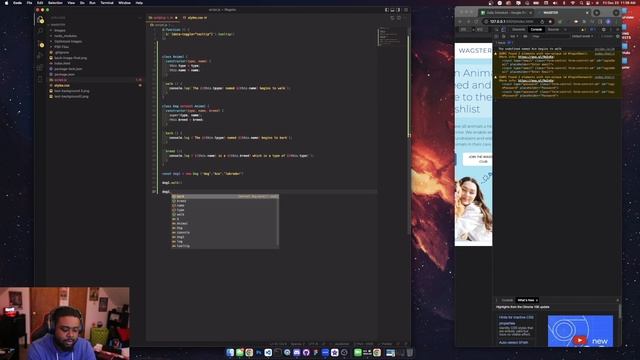Open the File menu

point(29,2)
